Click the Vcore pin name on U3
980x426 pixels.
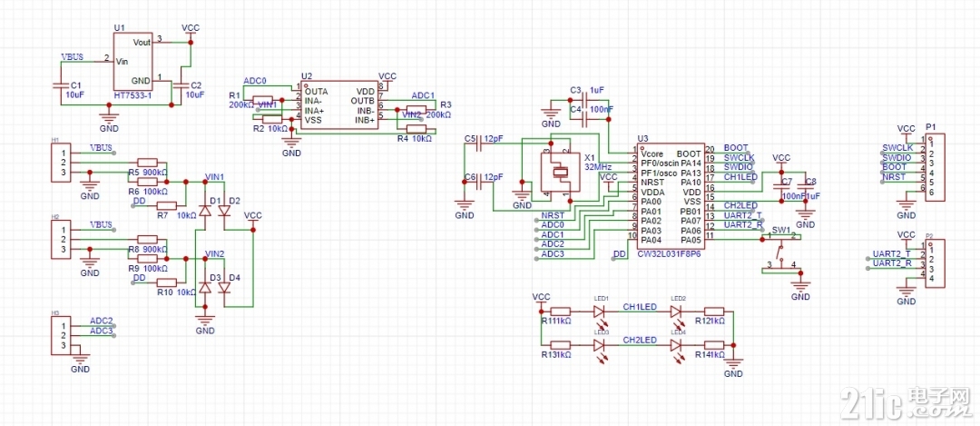(x=652, y=154)
